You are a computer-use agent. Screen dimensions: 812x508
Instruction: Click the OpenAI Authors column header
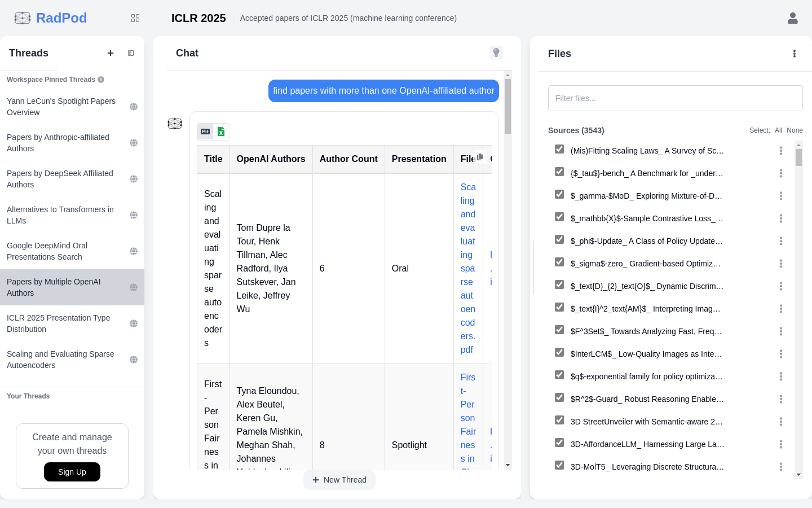[271, 159]
